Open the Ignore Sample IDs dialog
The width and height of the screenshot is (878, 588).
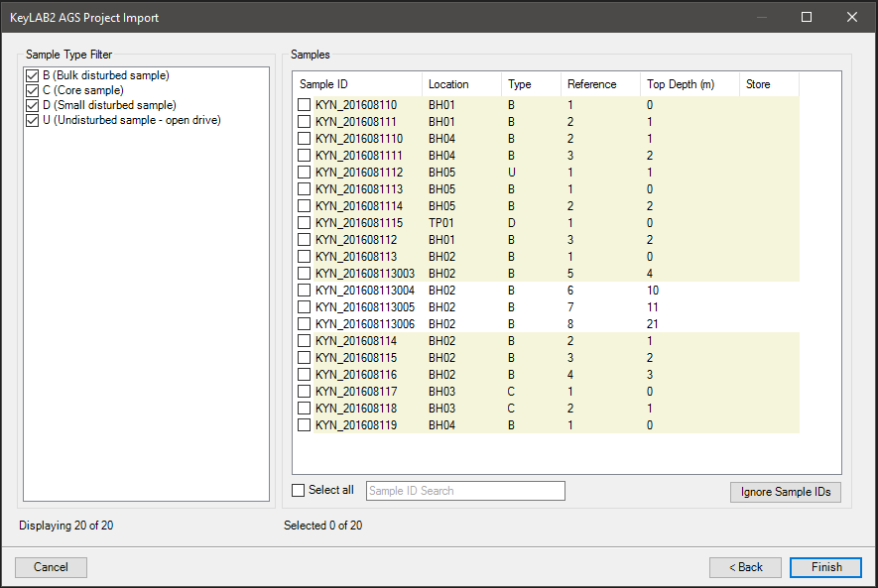(x=785, y=491)
